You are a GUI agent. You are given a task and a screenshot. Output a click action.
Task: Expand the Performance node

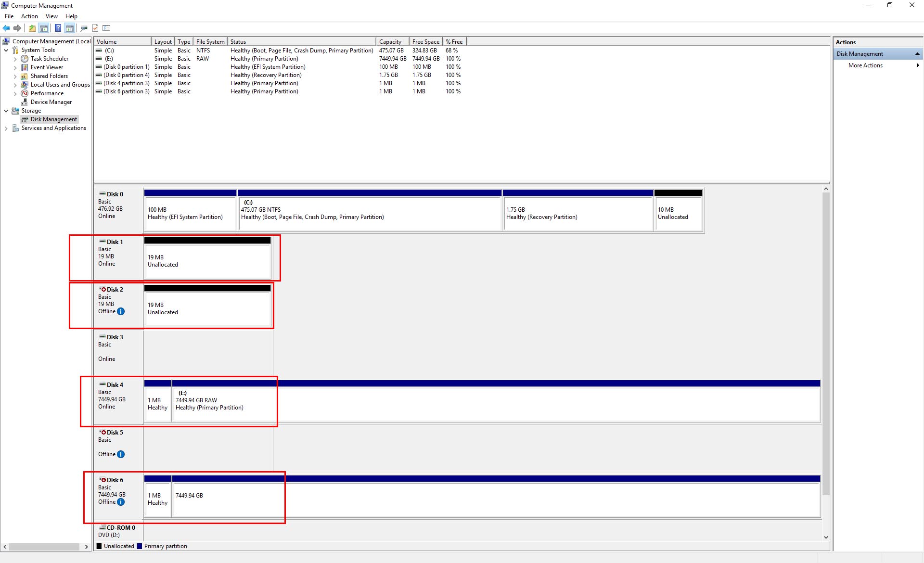click(15, 94)
